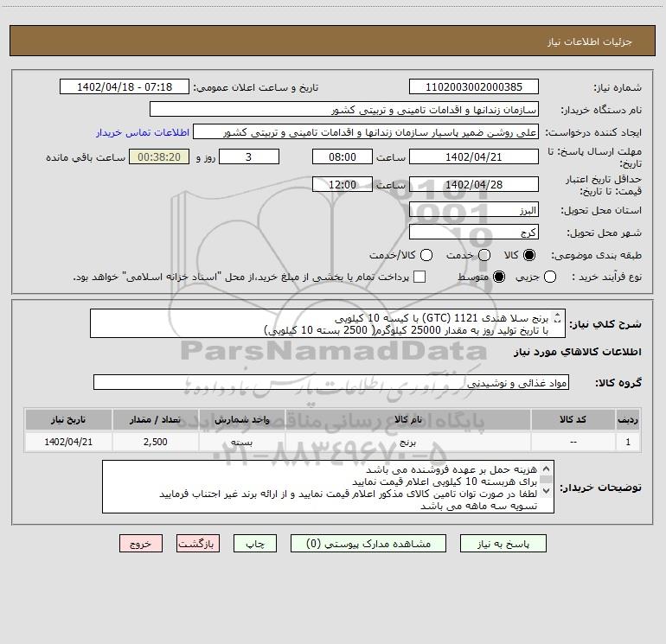Click the توضیحات خریدار notes text area

point(328,487)
